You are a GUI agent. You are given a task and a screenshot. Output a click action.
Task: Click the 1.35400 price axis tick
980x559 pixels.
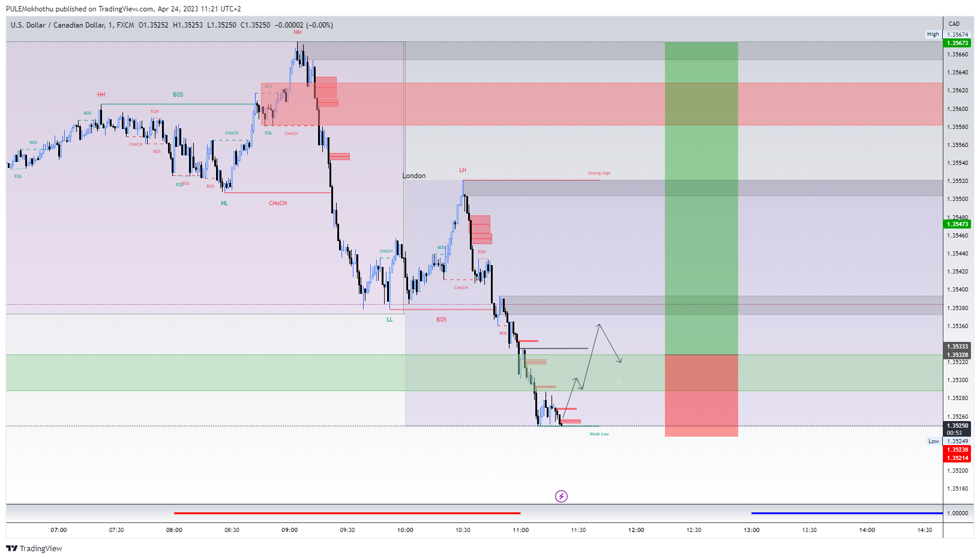point(958,290)
